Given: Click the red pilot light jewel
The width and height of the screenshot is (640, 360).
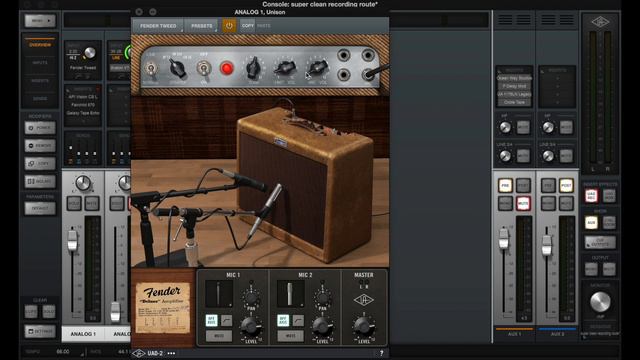Looking at the screenshot, I should point(227,68).
